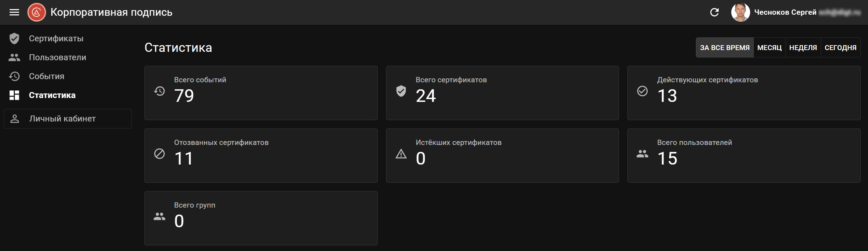Click the Всего групп value 0
This screenshot has height=251, width=868.
179,221
